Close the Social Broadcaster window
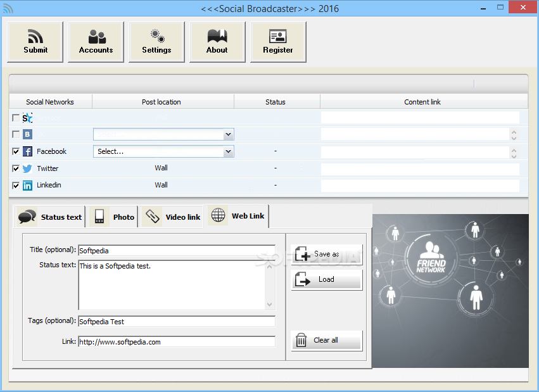 [x=523, y=7]
